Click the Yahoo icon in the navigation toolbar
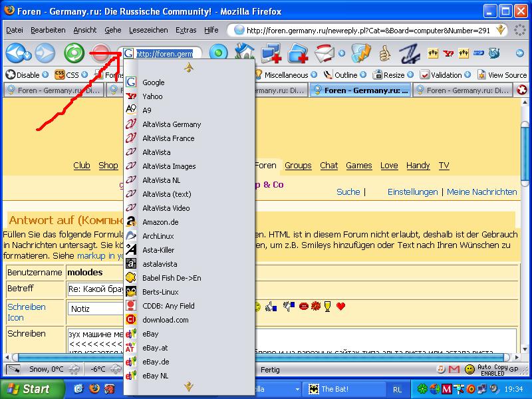 448,53
